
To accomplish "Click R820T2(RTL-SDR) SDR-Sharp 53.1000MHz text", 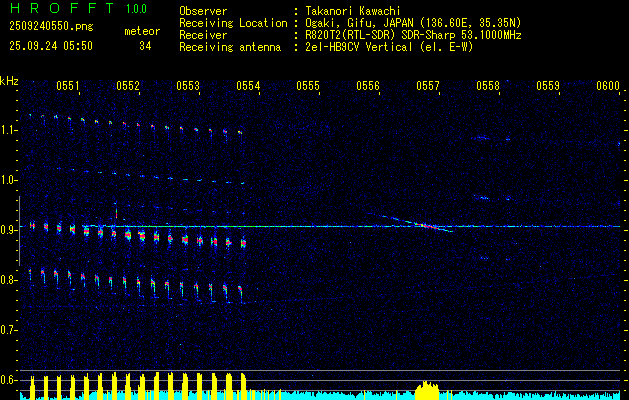I will tap(413, 35).
